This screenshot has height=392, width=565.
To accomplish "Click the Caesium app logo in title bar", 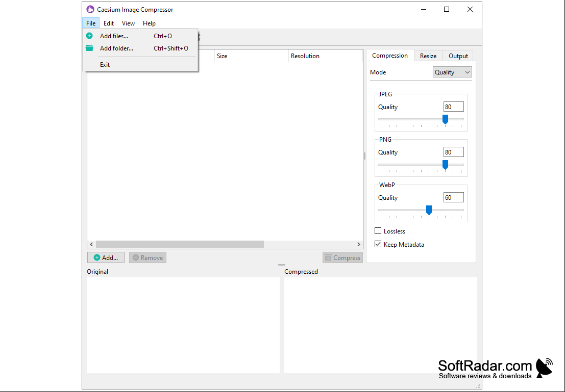I will pyautogui.click(x=90, y=9).
